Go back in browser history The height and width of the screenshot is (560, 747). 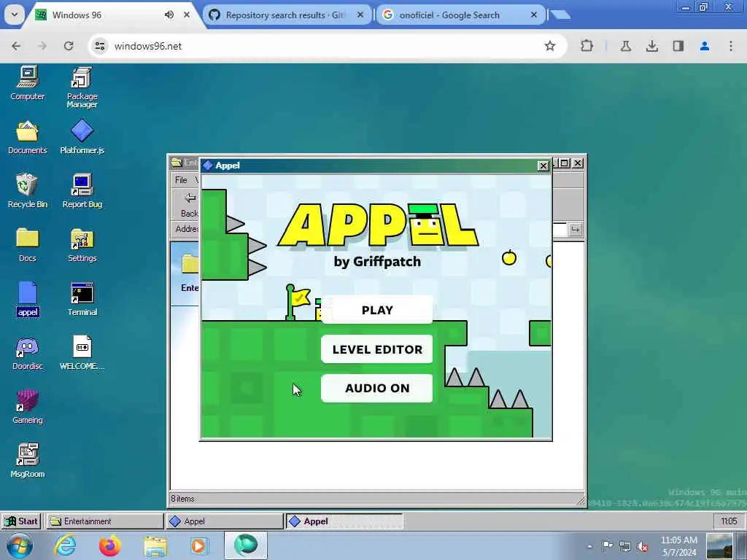tap(16, 46)
